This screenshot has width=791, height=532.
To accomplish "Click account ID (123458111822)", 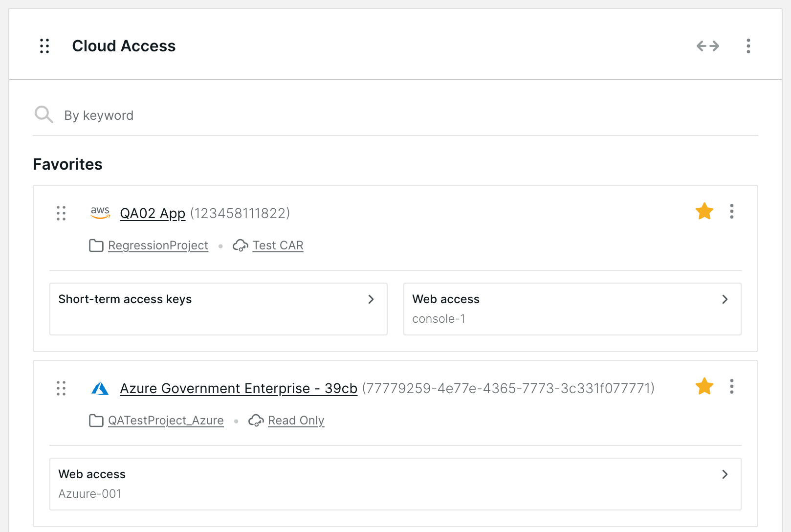I will coord(240,213).
